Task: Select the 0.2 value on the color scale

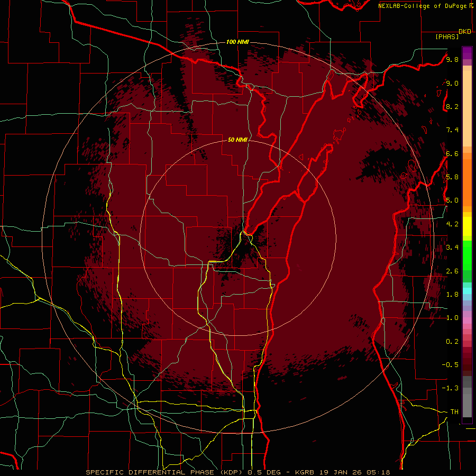Action: (x=452, y=342)
